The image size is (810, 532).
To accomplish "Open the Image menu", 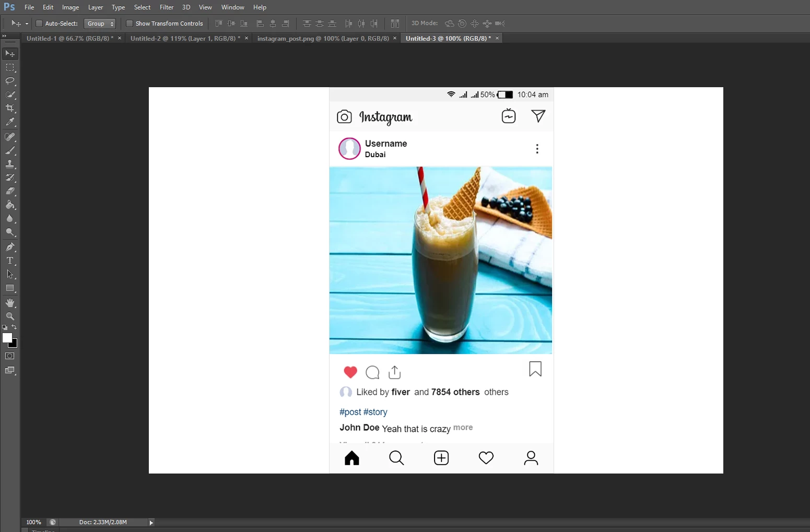I will coord(71,7).
